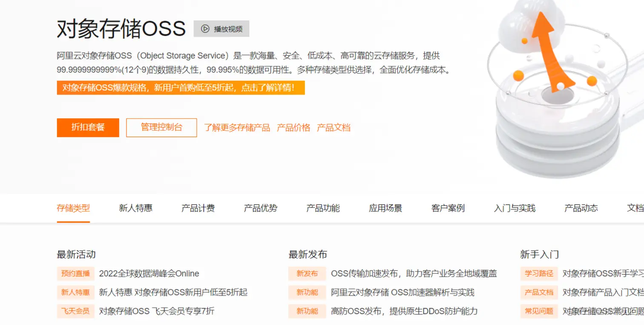Viewport: 644px width, 325px height.
Task: Open the 折扣套餐 button
Action: tap(88, 128)
